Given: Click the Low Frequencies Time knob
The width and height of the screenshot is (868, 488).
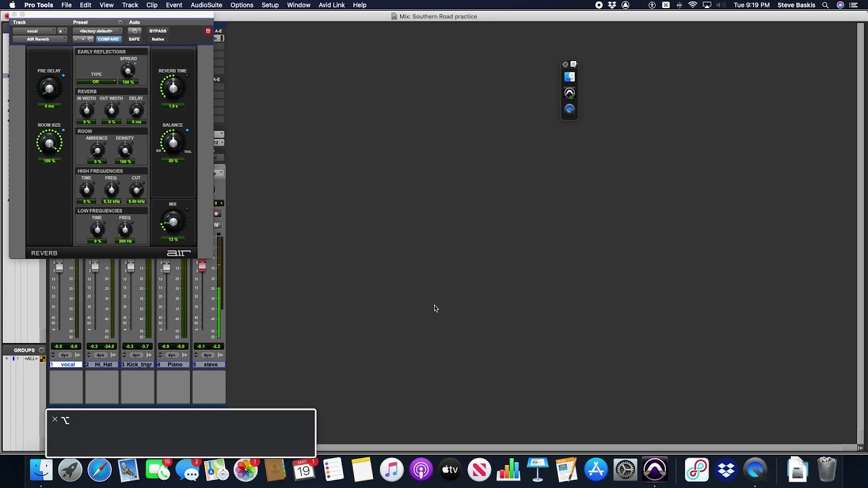Looking at the screenshot, I should pyautogui.click(x=97, y=230).
